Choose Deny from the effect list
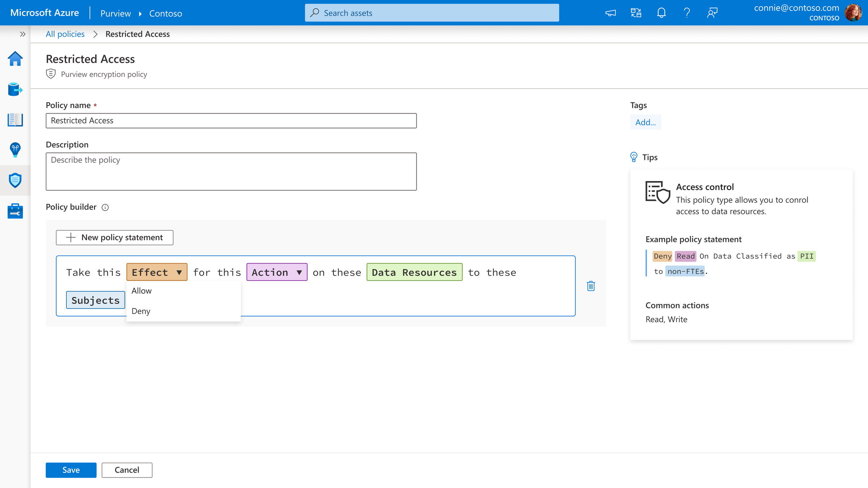This screenshot has width=868, height=488. pos(183,311)
